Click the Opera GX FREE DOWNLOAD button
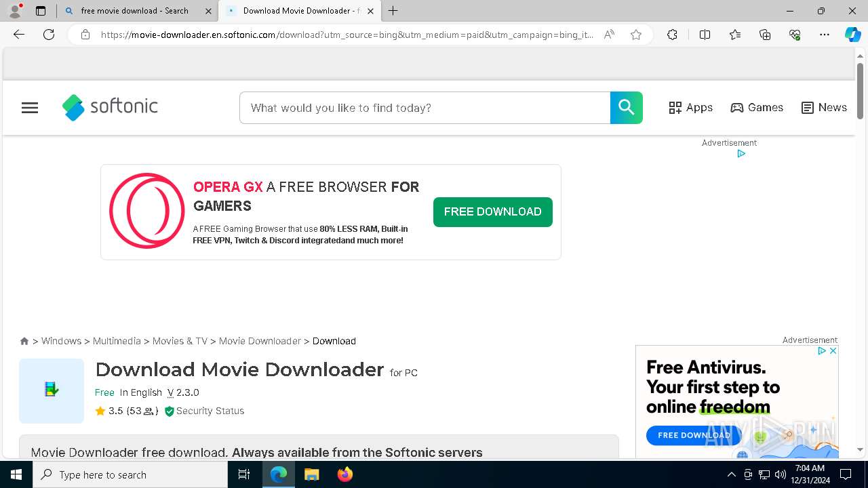Screen dimensions: 868x488 pos(493,211)
